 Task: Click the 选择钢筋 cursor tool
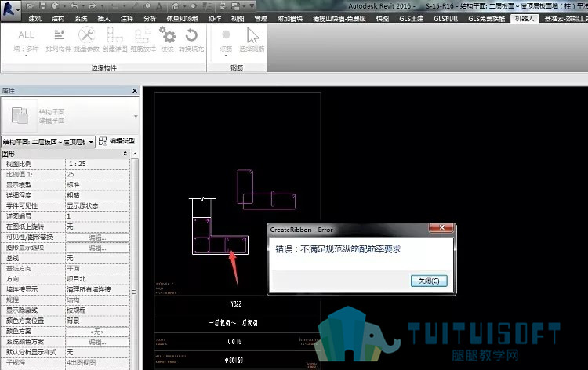click(x=252, y=40)
